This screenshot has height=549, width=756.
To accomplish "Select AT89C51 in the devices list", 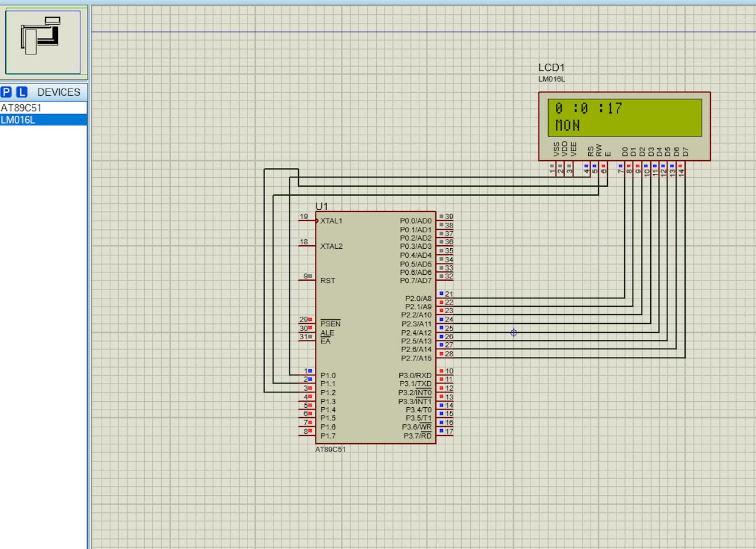I will pos(21,108).
